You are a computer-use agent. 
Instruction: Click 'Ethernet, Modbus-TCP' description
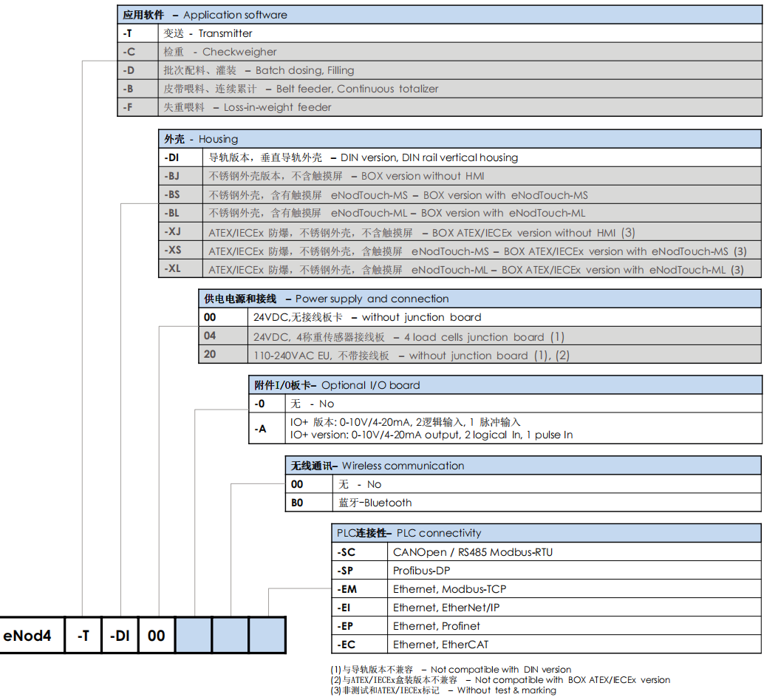(x=449, y=589)
